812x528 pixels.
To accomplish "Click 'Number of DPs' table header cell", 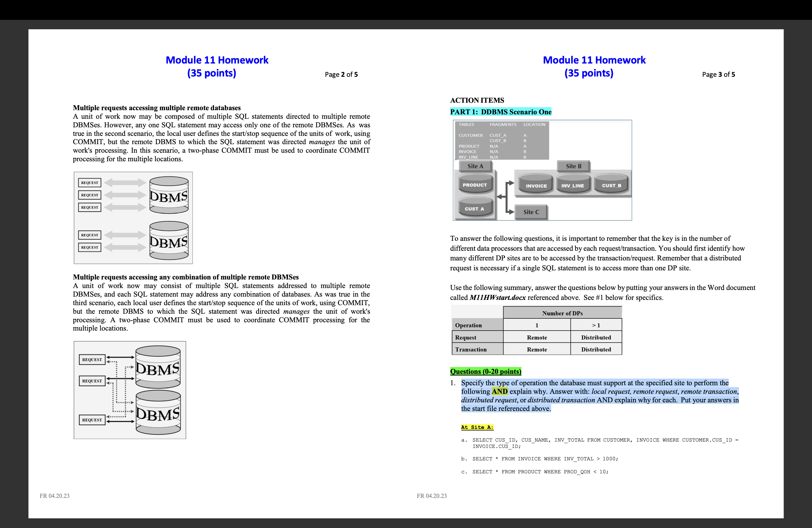I will click(562, 313).
